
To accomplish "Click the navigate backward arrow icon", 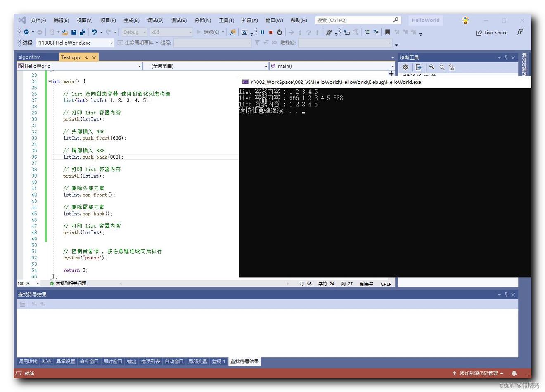I will [26, 32].
